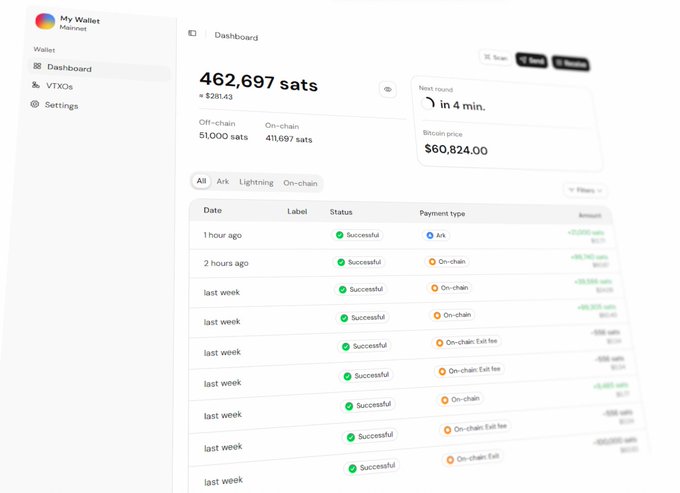Screen dimensions: 680x493
Task: Select the All transactions tab
Action: (x=201, y=181)
